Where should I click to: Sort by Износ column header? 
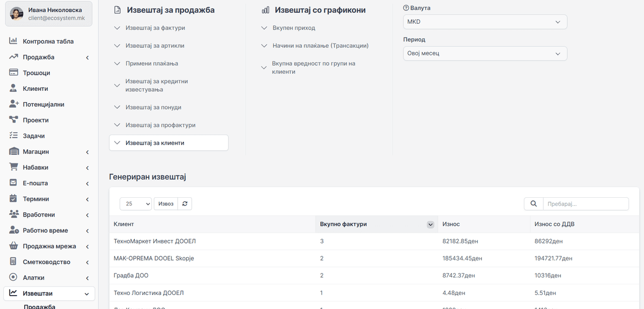point(484,224)
